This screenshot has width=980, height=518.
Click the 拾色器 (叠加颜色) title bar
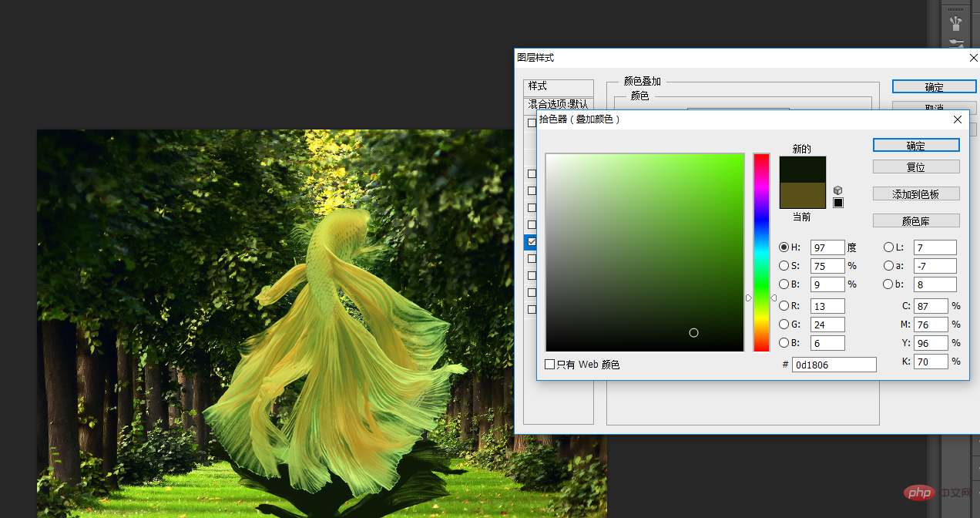pos(753,119)
